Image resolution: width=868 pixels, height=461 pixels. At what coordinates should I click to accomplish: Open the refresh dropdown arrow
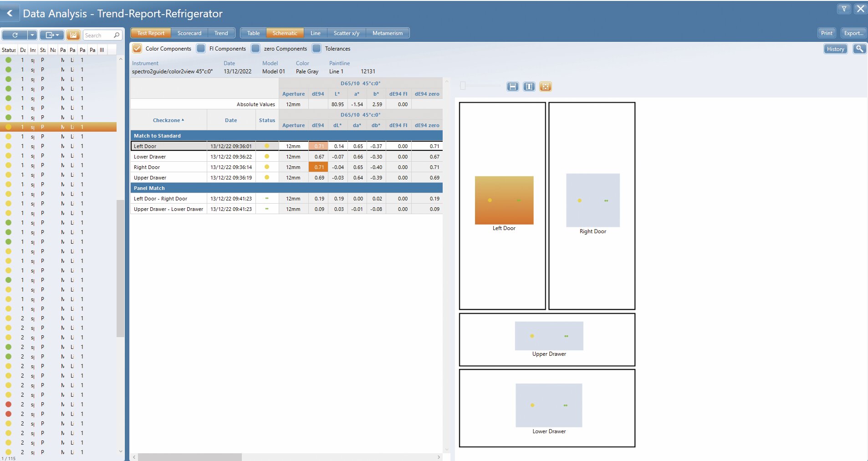pyautogui.click(x=32, y=35)
